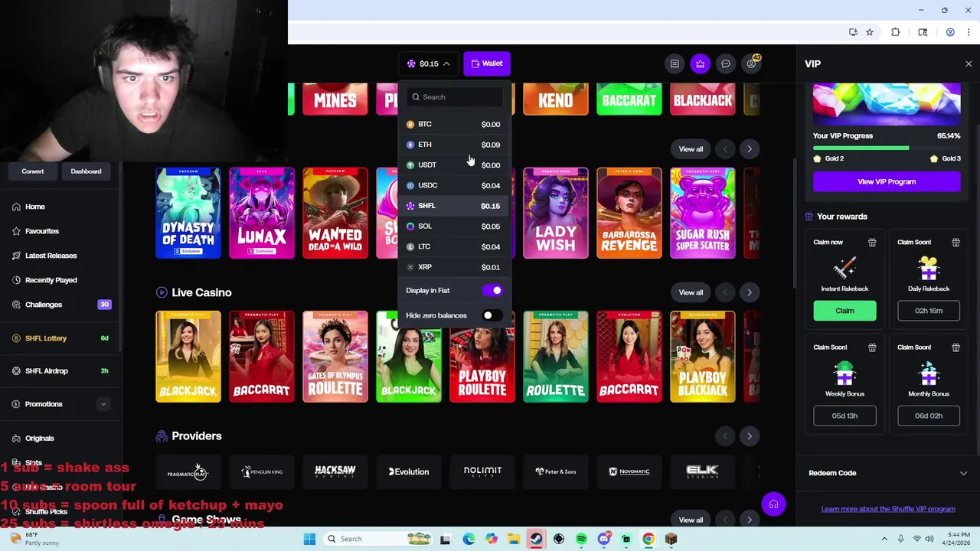
Task: Open the Playboy Roulette live game
Action: coord(482,357)
